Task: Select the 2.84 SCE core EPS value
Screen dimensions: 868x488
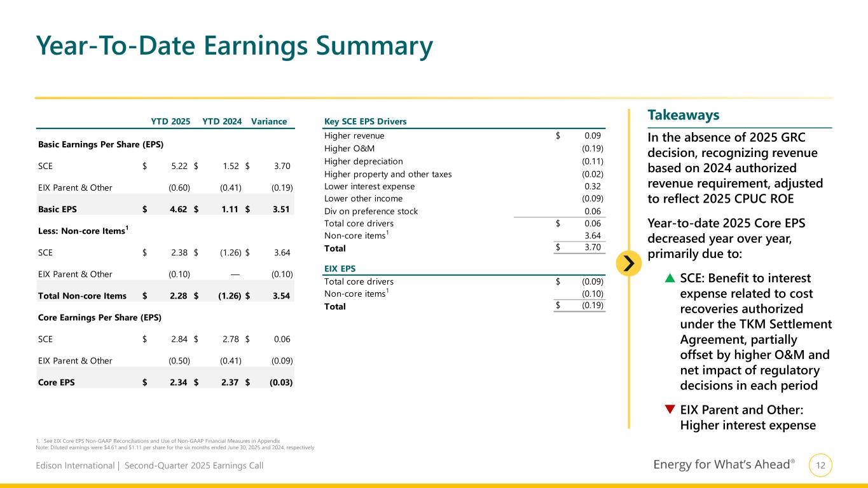Action: click(180, 339)
